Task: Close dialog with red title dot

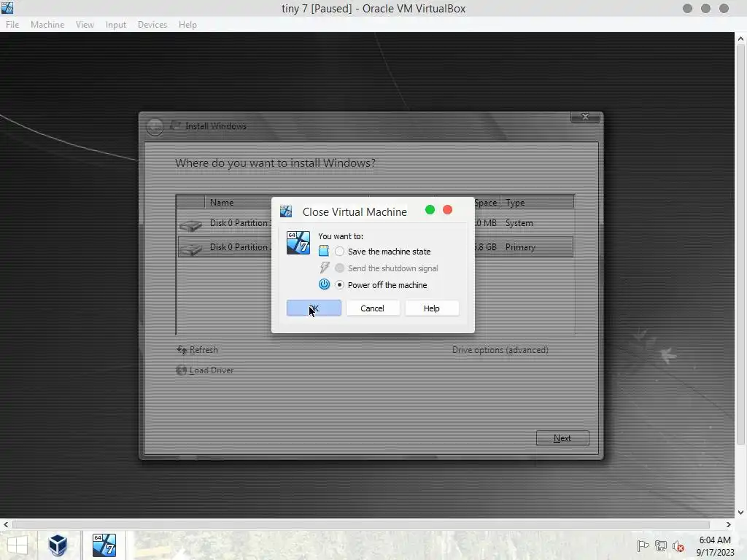Action: (x=447, y=210)
